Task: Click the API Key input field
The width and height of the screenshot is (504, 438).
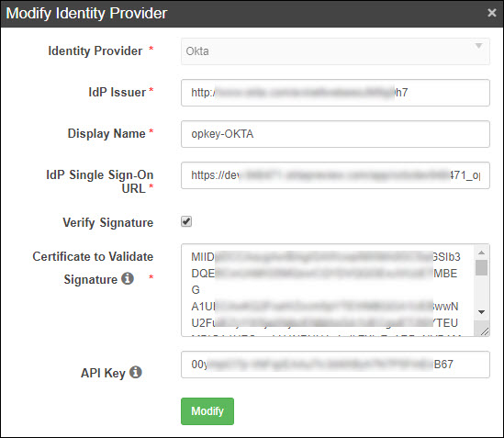Action: 335,365
